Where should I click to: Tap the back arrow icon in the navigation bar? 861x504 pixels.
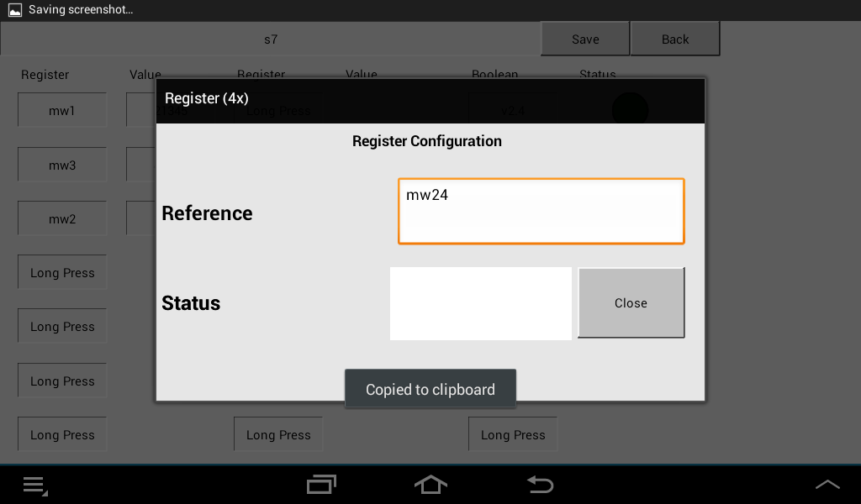coord(541,484)
